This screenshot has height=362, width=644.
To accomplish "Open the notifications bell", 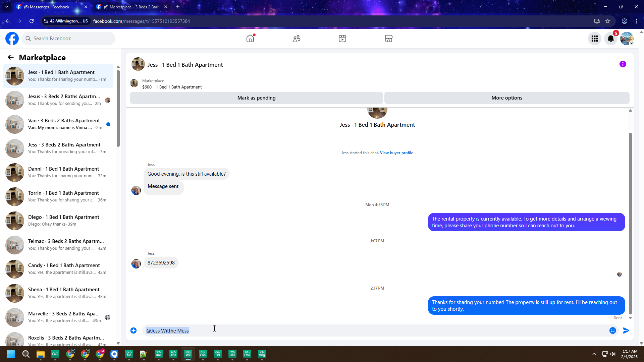I will [610, 39].
